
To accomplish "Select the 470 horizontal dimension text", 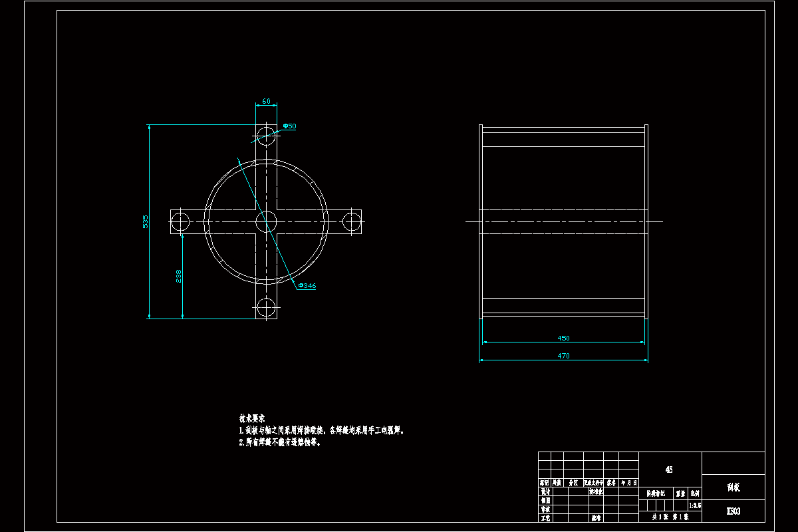I will (563, 356).
